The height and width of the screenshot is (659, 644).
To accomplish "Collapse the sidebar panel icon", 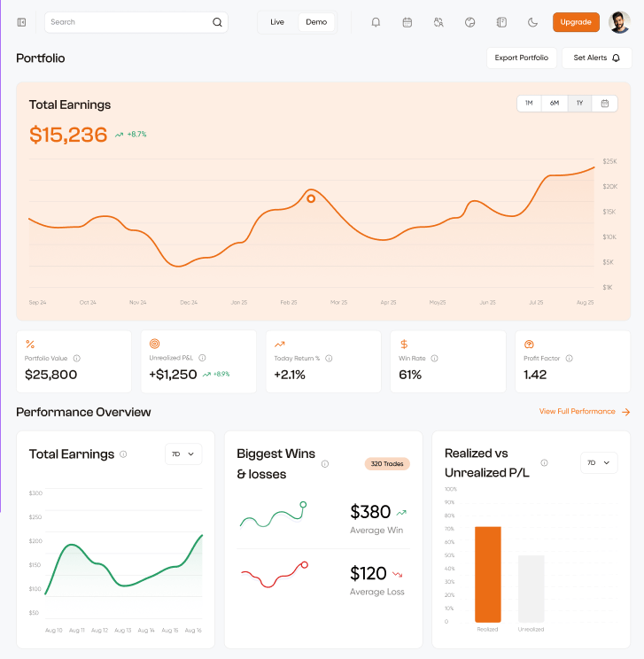I will pyautogui.click(x=21, y=22).
